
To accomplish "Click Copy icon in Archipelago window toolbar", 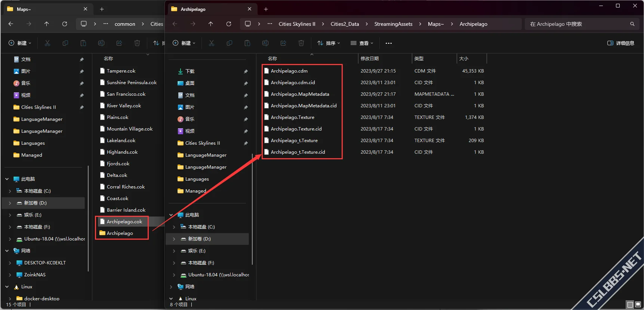I will tap(229, 43).
